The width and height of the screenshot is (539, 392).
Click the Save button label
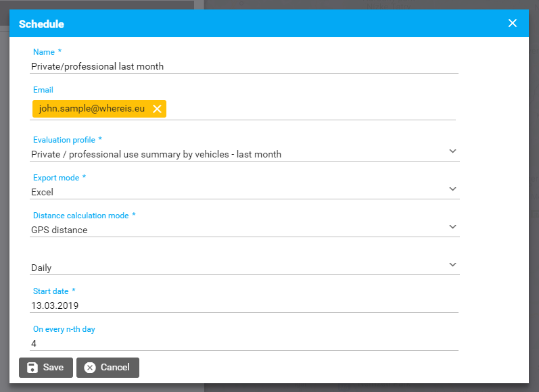[53, 368]
